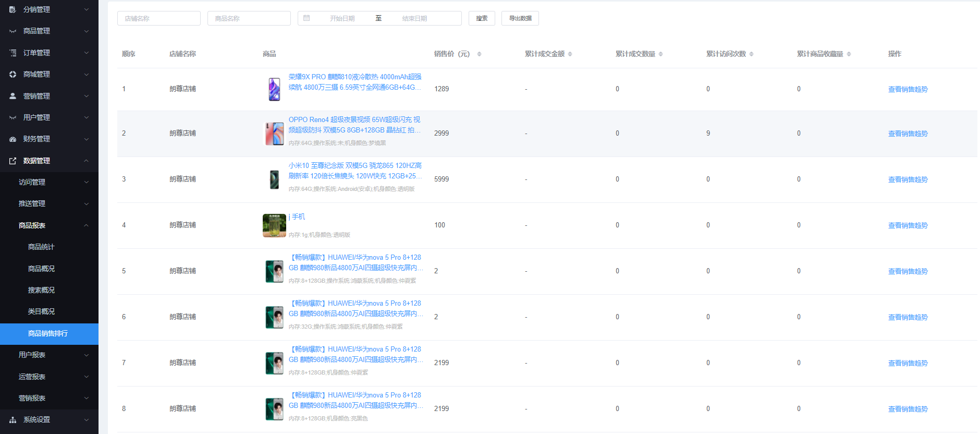
Task: Click the 订单管理 list icon
Action: click(13, 53)
